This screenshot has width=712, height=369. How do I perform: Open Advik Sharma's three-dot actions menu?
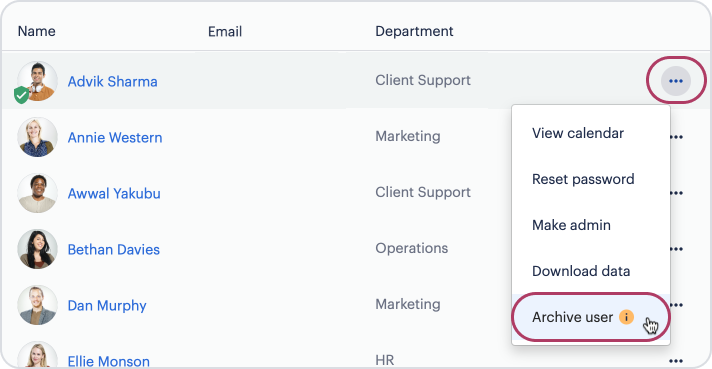[x=676, y=81]
